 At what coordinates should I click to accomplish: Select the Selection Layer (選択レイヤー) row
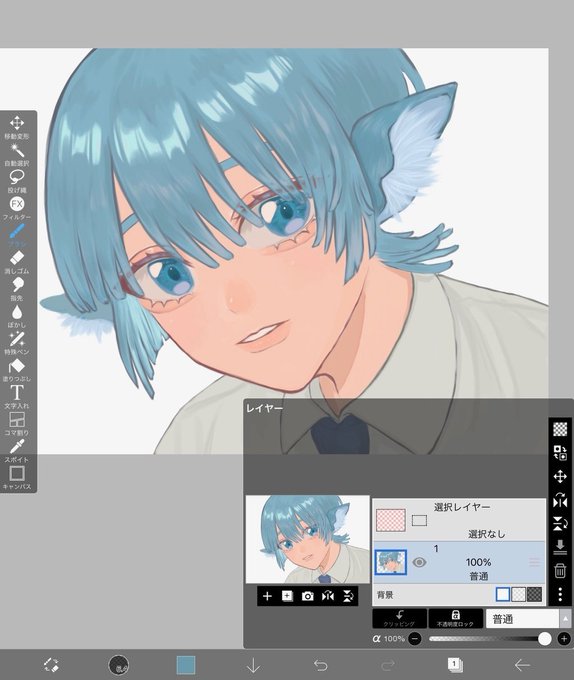(459, 520)
